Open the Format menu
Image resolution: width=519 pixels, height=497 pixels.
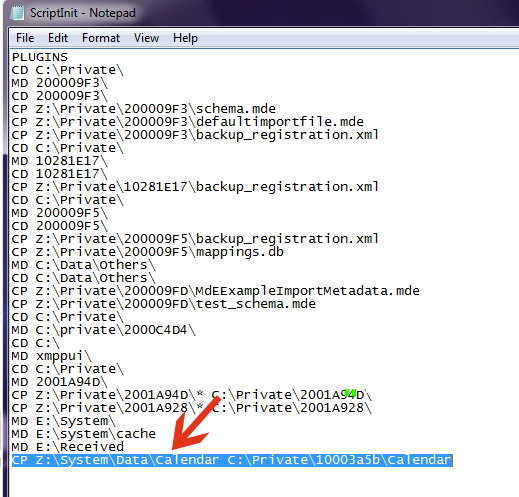(101, 38)
